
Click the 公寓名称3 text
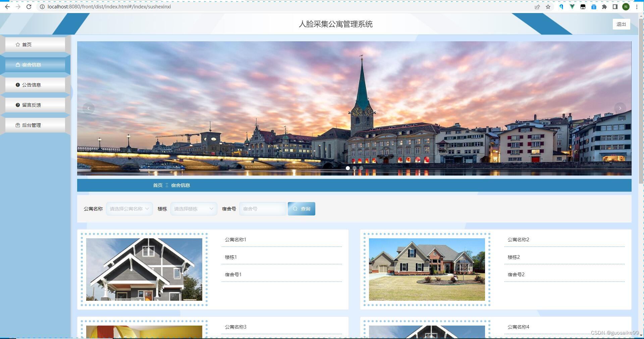click(x=235, y=327)
